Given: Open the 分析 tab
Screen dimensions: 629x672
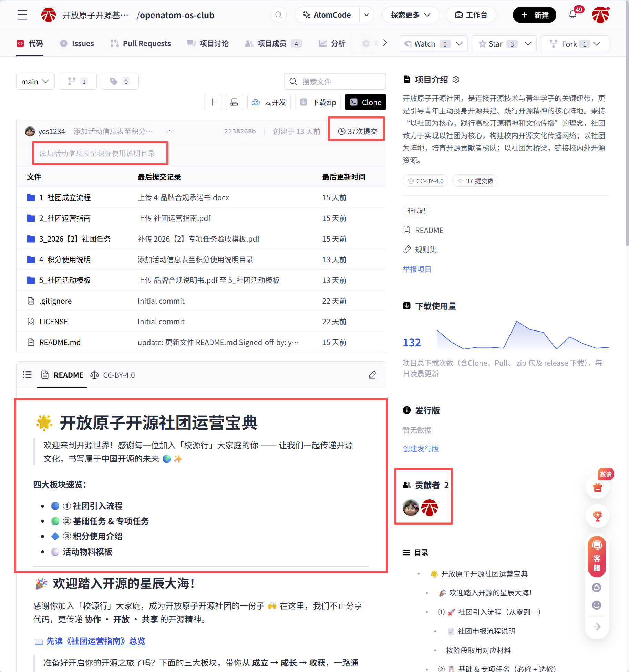Looking at the screenshot, I should tap(332, 43).
